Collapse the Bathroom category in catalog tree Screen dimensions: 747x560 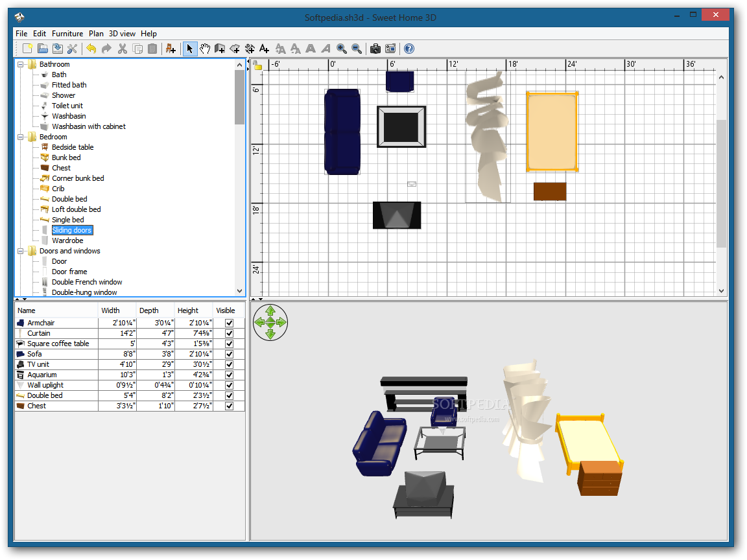pyautogui.click(x=21, y=64)
